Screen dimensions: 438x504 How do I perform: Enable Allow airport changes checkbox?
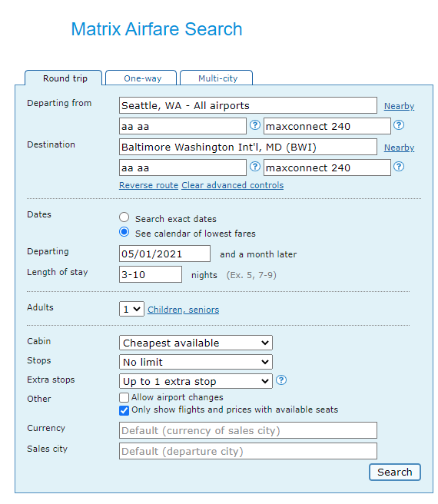click(124, 398)
